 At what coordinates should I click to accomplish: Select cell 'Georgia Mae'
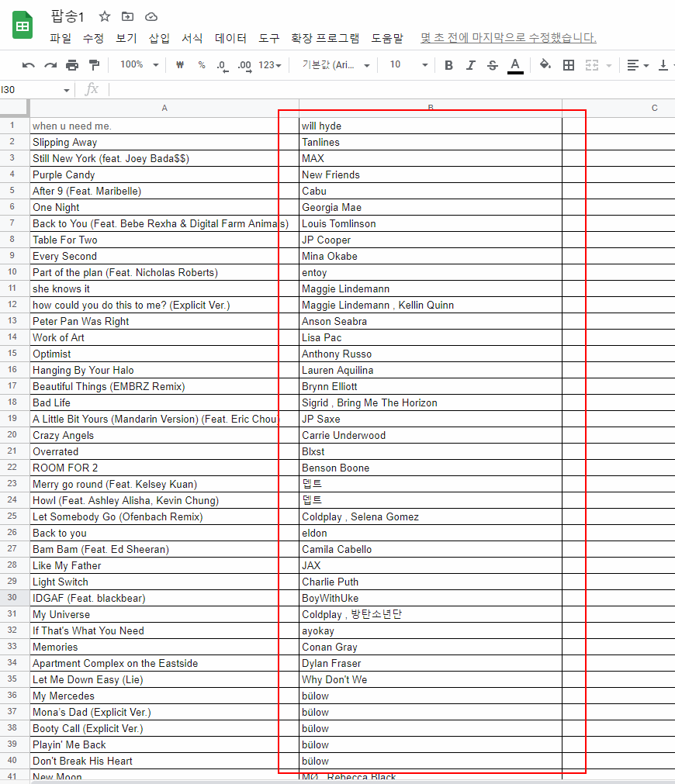(431, 207)
